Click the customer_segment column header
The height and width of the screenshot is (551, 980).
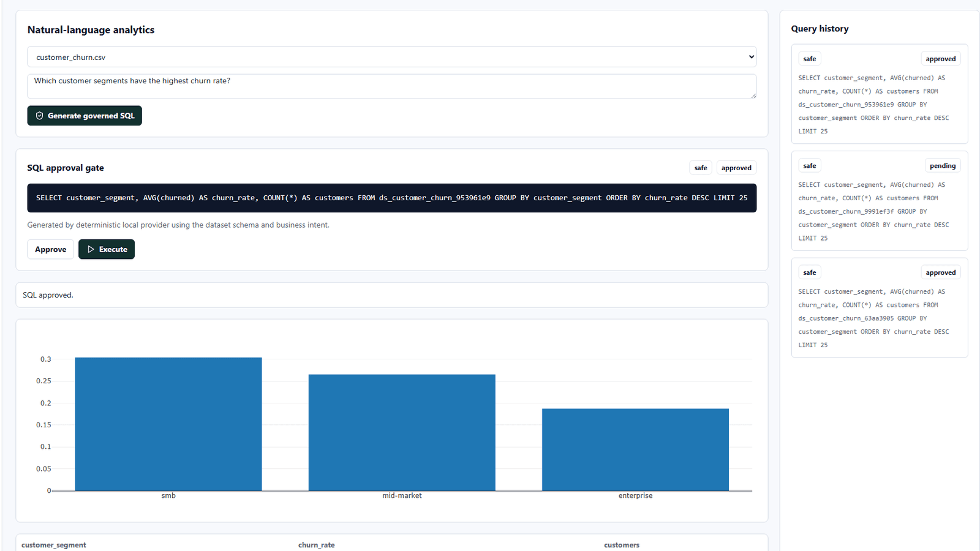coord(54,545)
